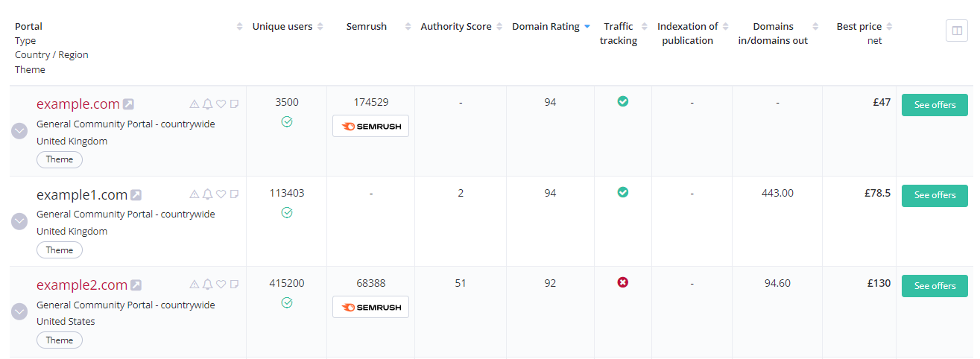Favorite example2.com with the heart icon
The image size is (980, 359).
point(221,285)
